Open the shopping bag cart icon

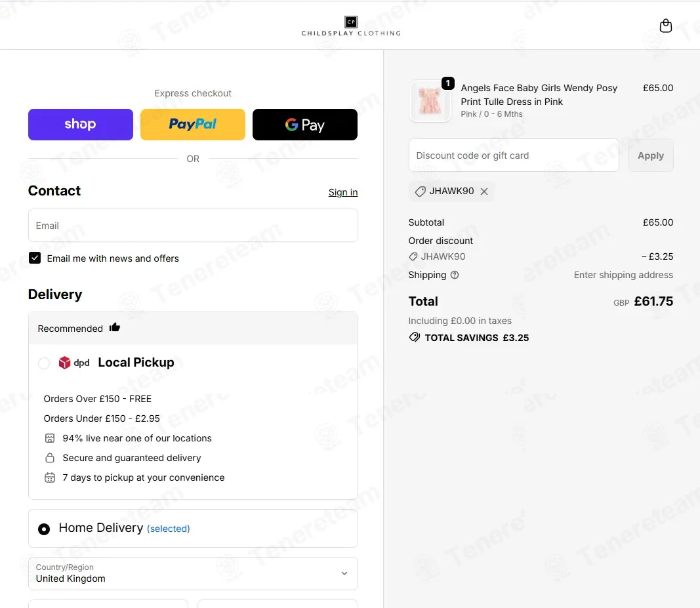click(666, 26)
